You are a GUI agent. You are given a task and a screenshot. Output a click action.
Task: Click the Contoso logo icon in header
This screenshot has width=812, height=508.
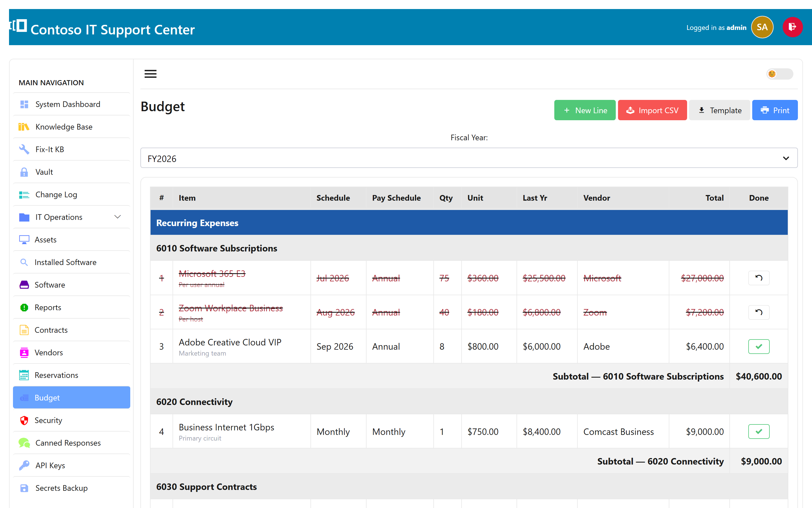pyautogui.click(x=18, y=26)
